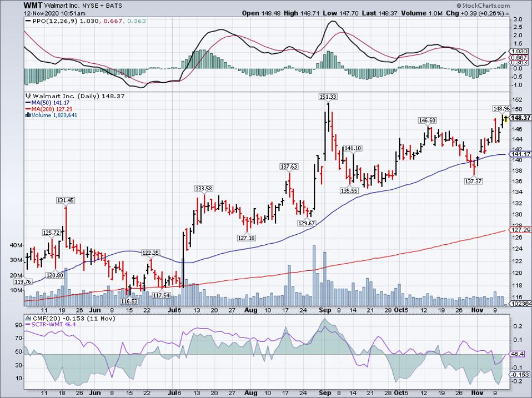Viewport: 532px width, 398px height.
Task: Click the High 148.71 header value
Action: pos(302,13)
